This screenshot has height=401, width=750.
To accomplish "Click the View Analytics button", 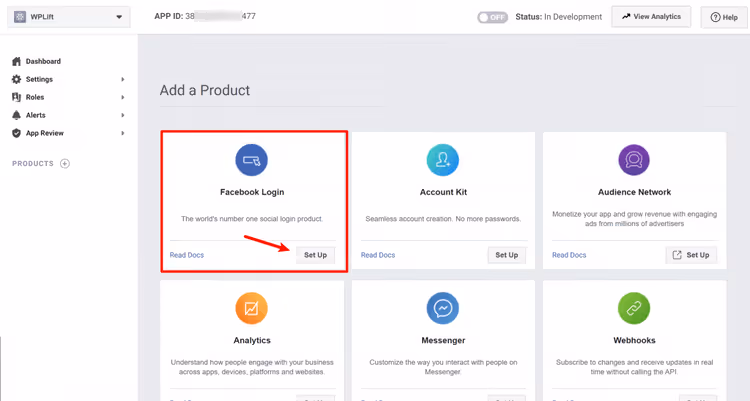I will click(x=651, y=17).
